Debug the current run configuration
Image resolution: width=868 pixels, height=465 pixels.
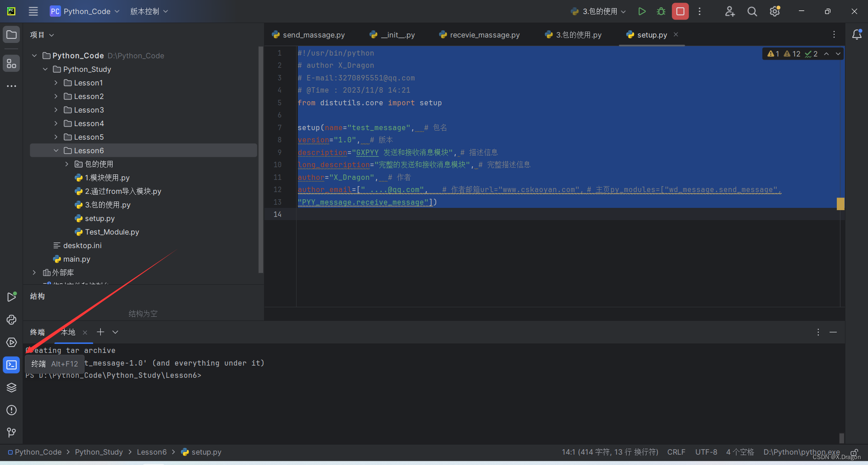point(661,11)
